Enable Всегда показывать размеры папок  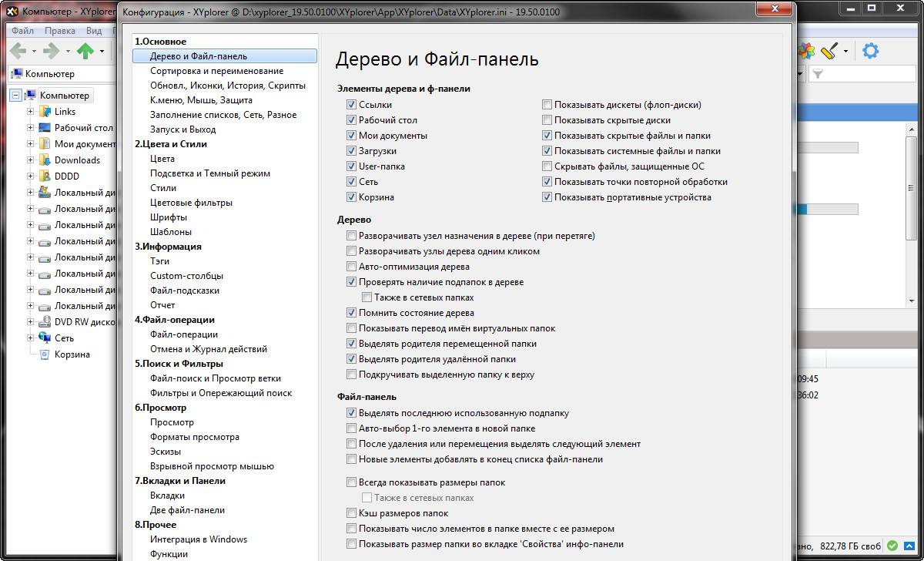(x=351, y=482)
